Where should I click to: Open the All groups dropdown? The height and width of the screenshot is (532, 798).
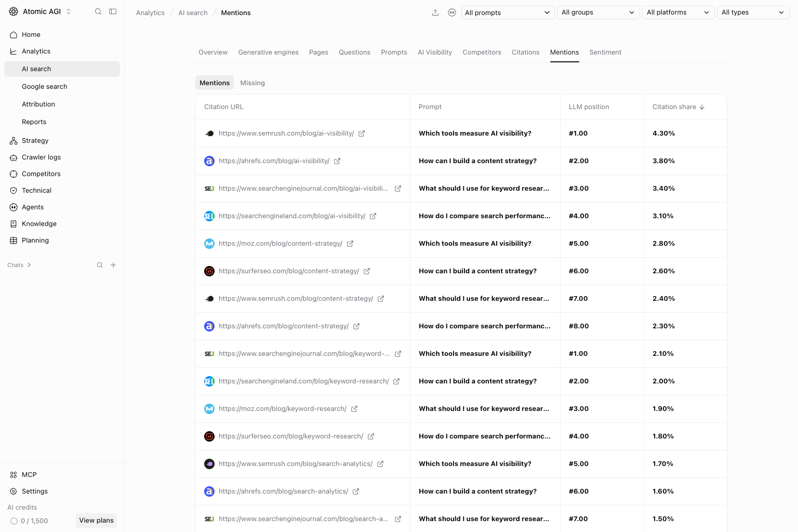(x=598, y=12)
